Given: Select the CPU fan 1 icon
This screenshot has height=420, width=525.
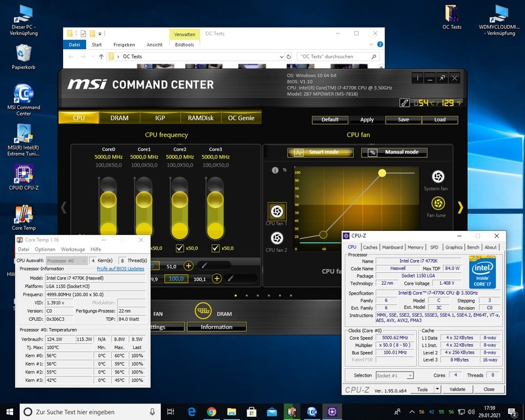Looking at the screenshot, I should tap(277, 211).
